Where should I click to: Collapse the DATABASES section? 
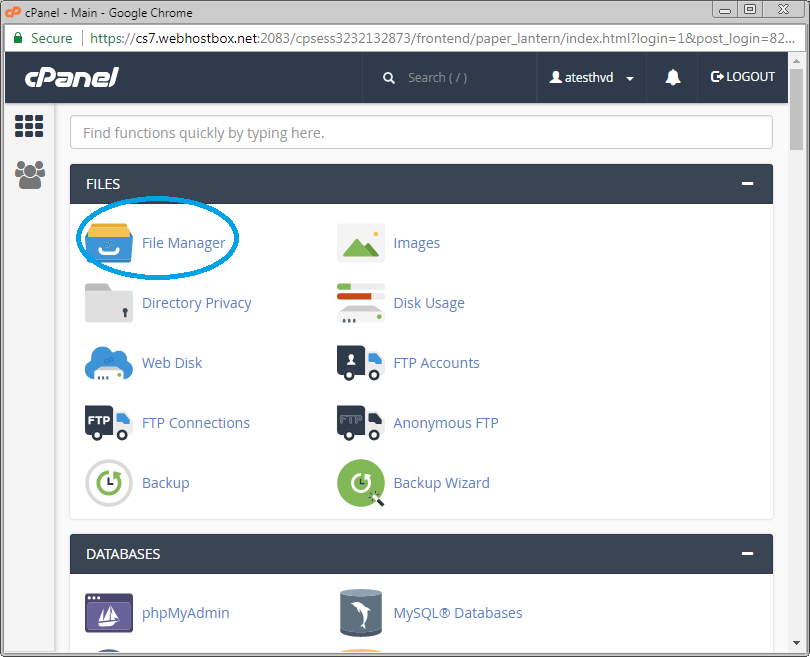(747, 553)
